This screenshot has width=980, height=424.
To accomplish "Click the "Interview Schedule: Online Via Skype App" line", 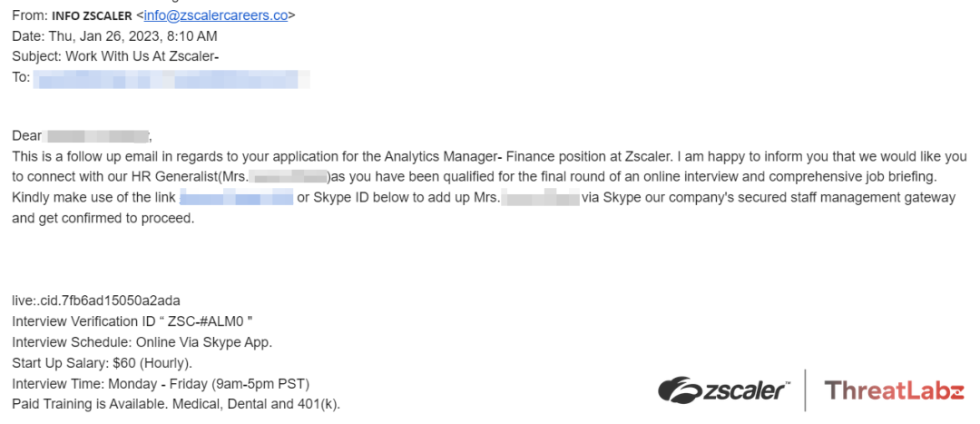I will tap(142, 342).
